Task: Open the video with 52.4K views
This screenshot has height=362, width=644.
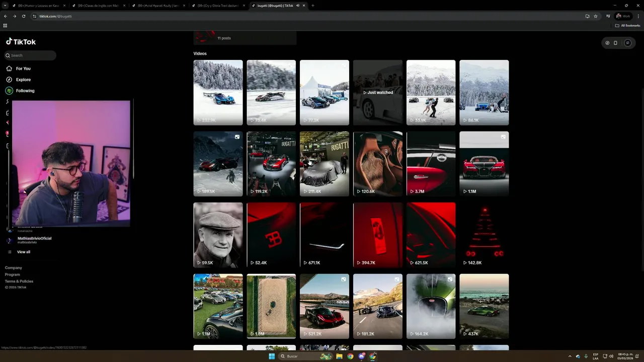Action: tap(271, 235)
